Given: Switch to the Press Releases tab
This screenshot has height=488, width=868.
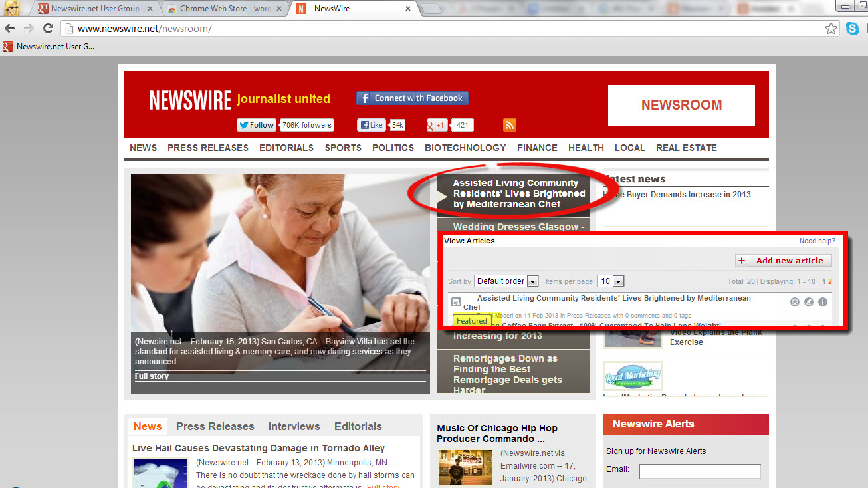Looking at the screenshot, I should click(x=215, y=426).
